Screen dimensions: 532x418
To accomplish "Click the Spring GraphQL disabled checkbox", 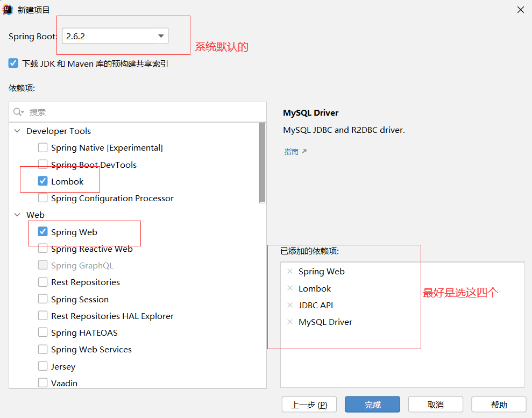I will [x=42, y=265].
